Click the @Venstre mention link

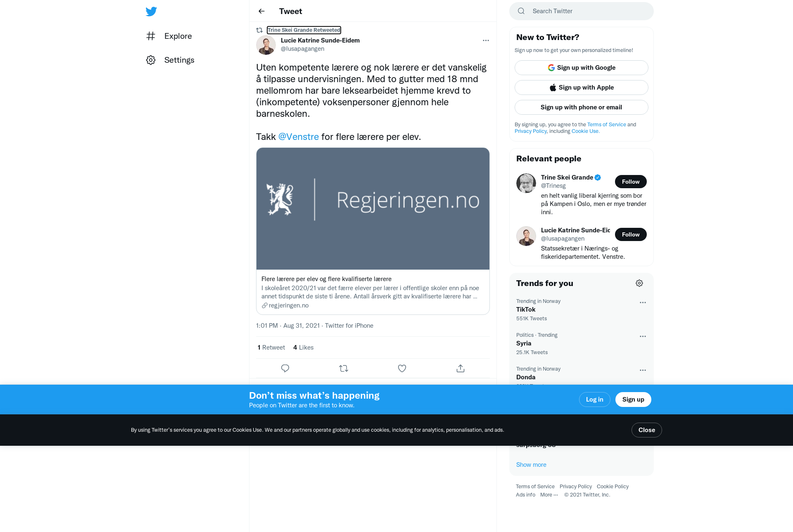coord(299,137)
